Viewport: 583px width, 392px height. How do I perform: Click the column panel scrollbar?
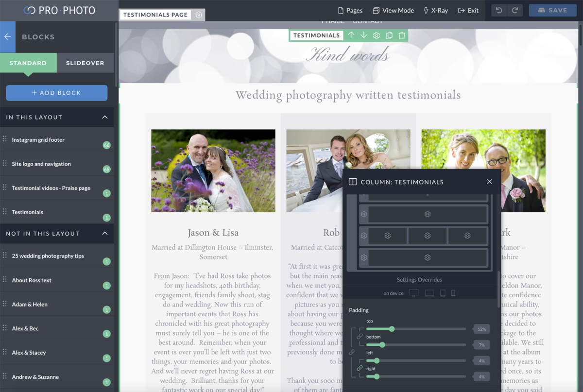pyautogui.click(x=499, y=289)
